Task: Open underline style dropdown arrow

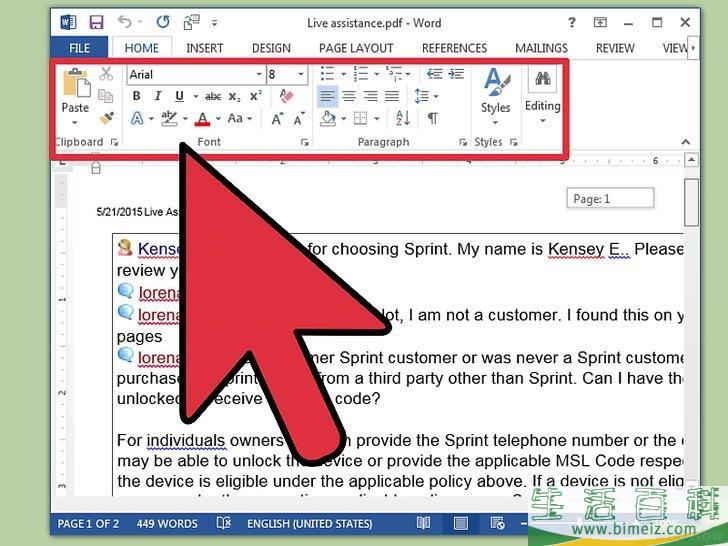Action: tap(195, 97)
